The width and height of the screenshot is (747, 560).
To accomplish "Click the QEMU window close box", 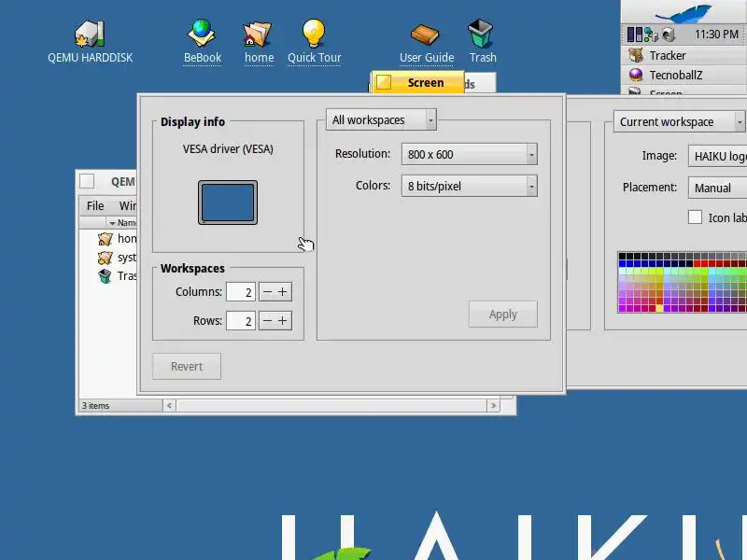I will point(87,181).
